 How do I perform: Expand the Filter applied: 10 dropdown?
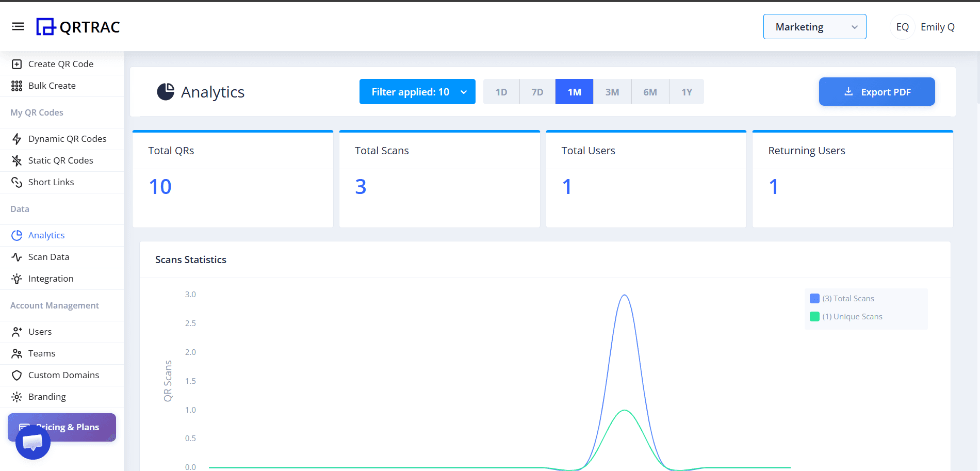pos(417,92)
